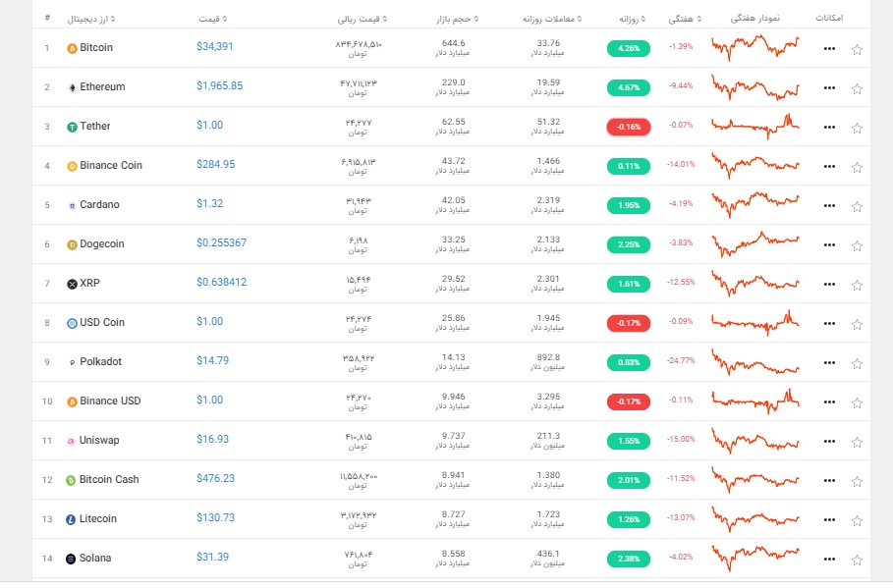Viewport: 893px width, 588px height.
Task: Open three-dot options menu for Uniswap
Action: (x=829, y=442)
